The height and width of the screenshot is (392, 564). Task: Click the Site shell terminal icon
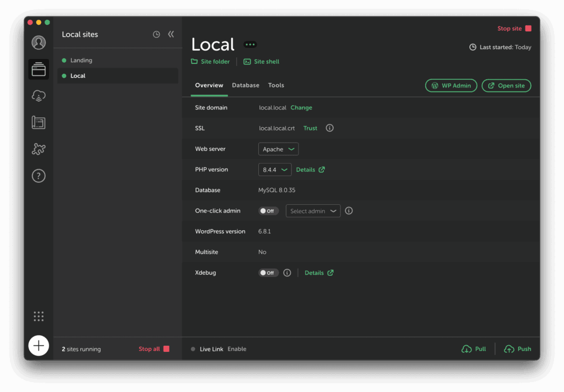click(x=247, y=62)
